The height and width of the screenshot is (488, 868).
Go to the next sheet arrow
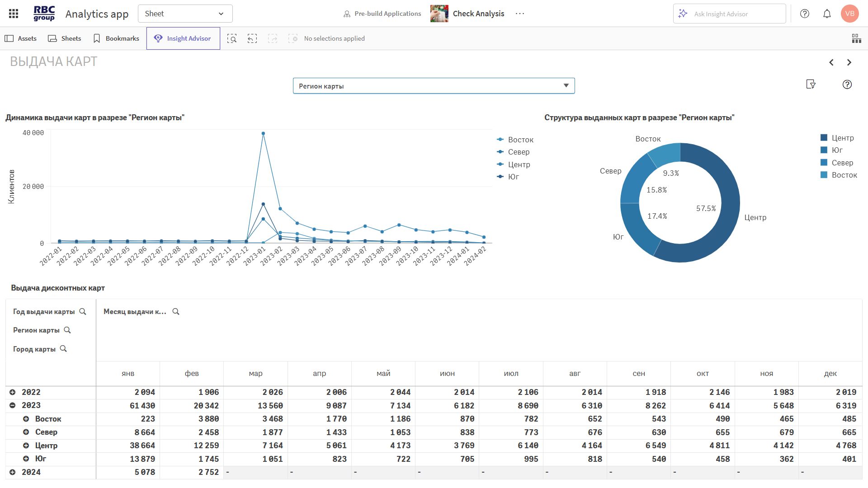pos(849,62)
